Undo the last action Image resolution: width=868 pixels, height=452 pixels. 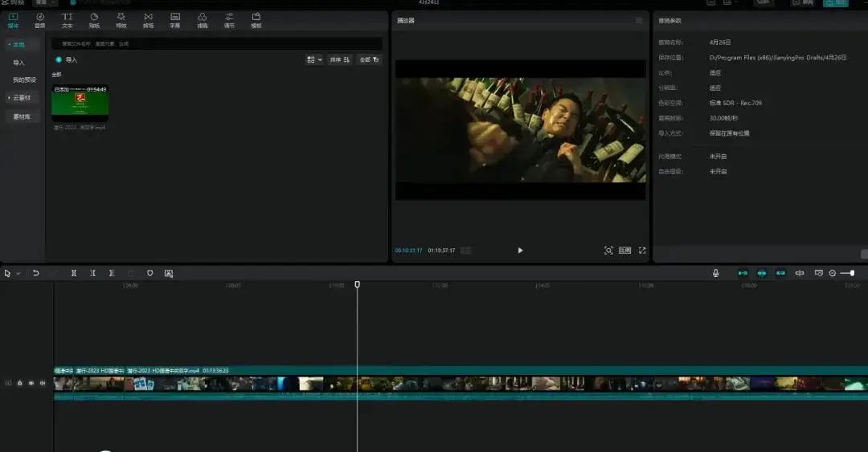(36, 273)
